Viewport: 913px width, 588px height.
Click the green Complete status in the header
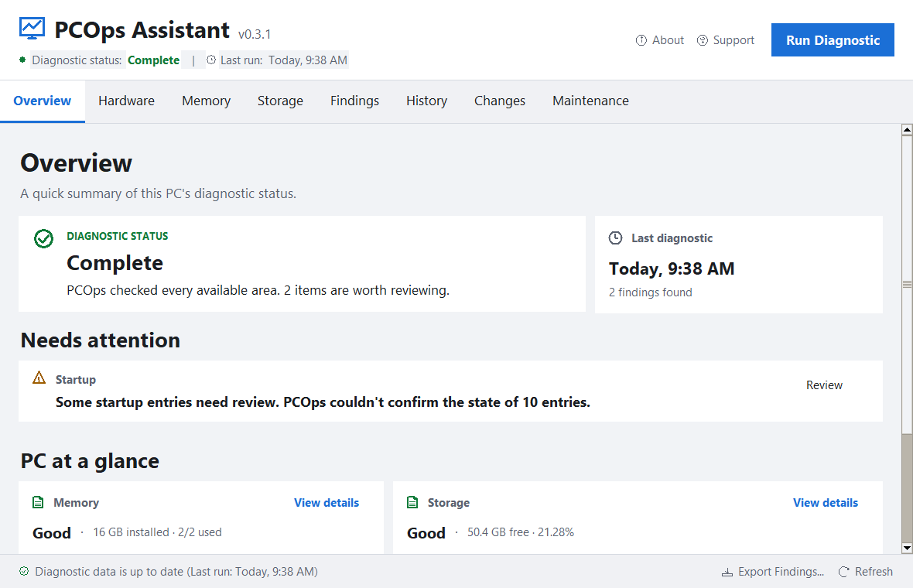154,60
